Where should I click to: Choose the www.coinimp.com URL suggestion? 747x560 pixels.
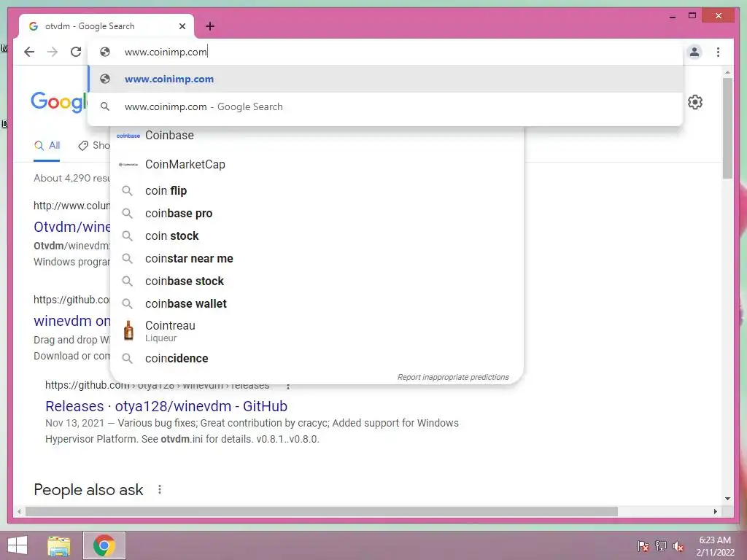click(x=385, y=79)
